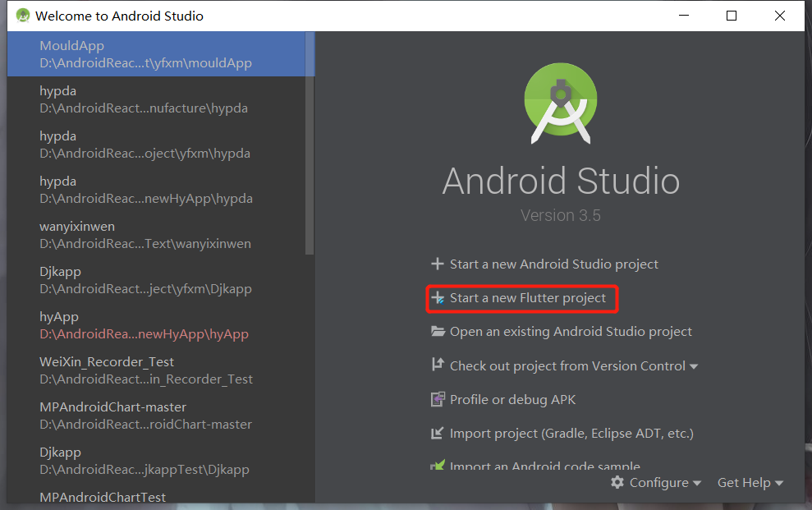The image size is (812, 510).
Task: Open hypda project in nufacture folder
Action: coord(156,99)
